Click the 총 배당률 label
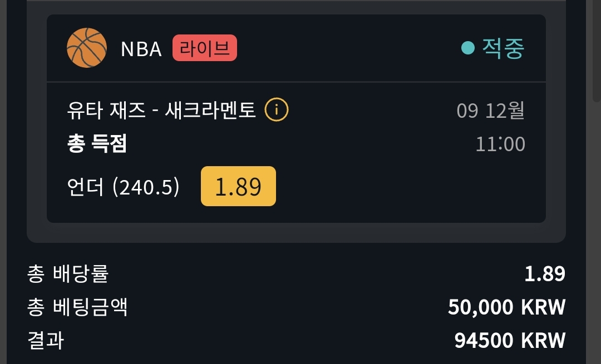This screenshot has height=364, width=601. coord(68,273)
